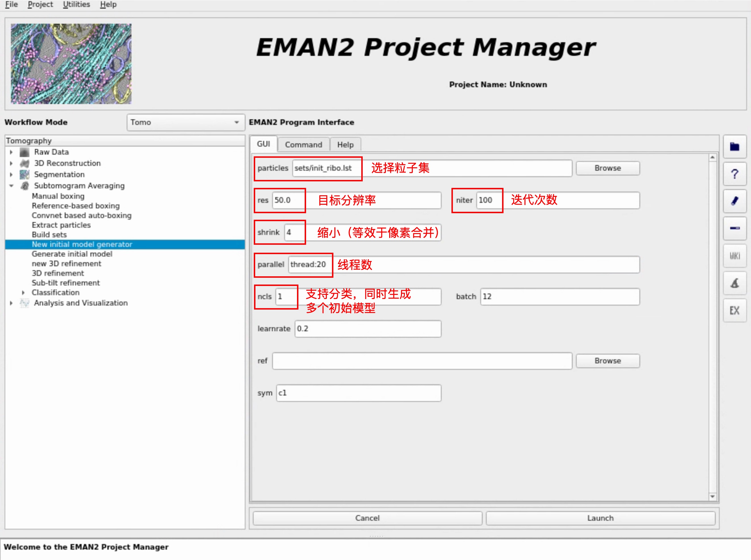Open the Project menu
This screenshot has height=560, width=751.
click(x=40, y=5)
